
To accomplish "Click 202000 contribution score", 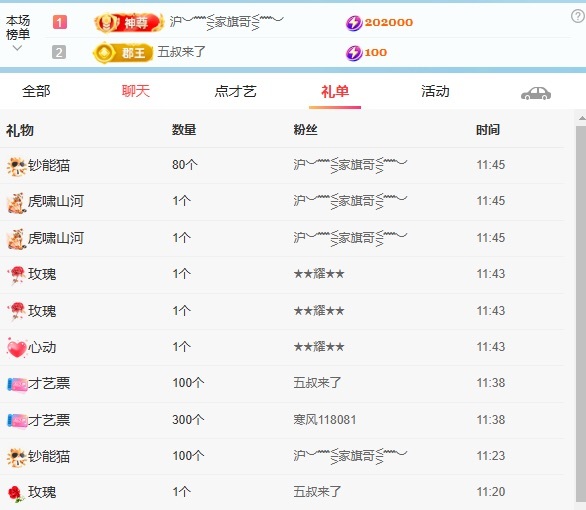I will pyautogui.click(x=389, y=22).
